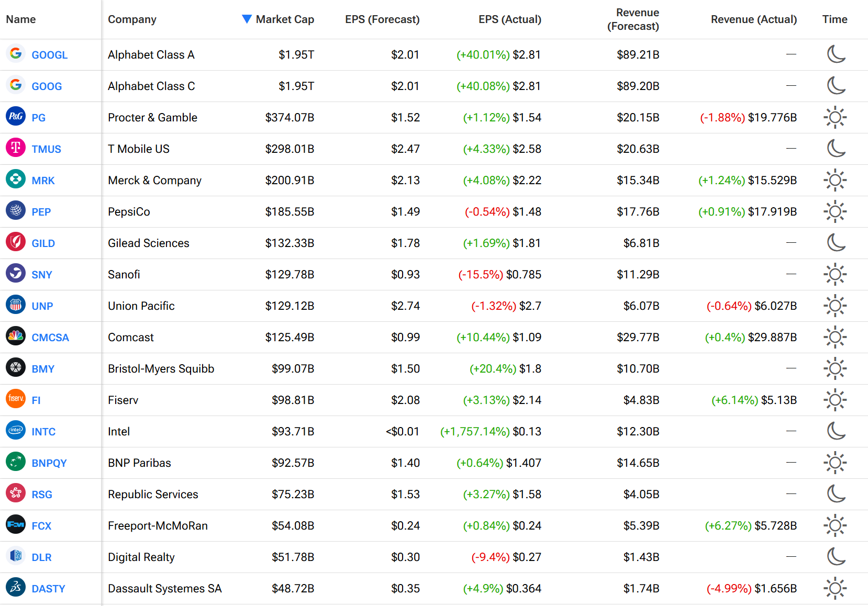Click the Bristol-Myers Squibb logo icon
868x606 pixels.
(x=16, y=367)
